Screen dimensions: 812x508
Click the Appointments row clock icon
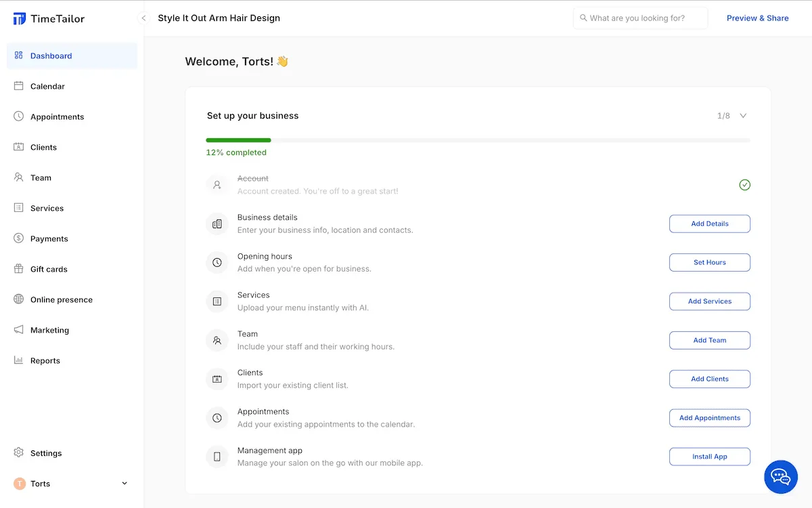tap(217, 418)
